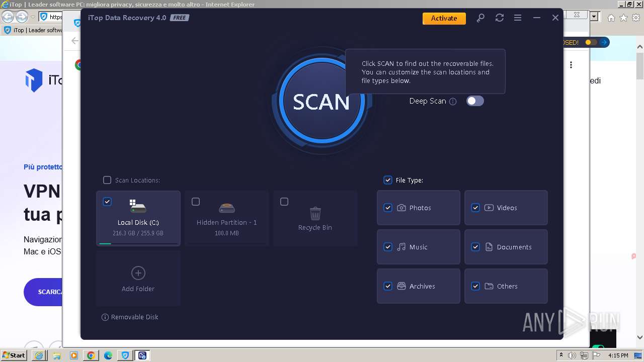Toggle the Deep Scan switch

tap(475, 101)
